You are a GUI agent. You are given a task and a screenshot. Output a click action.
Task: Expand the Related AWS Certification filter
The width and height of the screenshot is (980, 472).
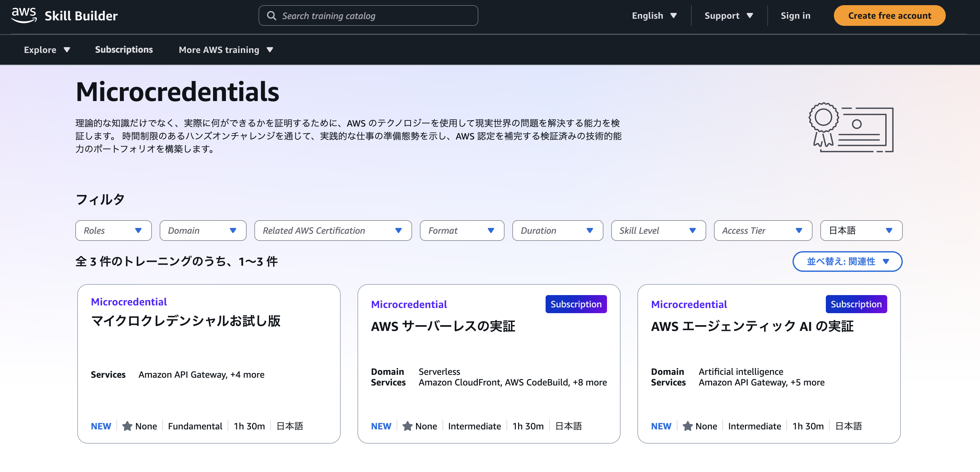click(333, 230)
